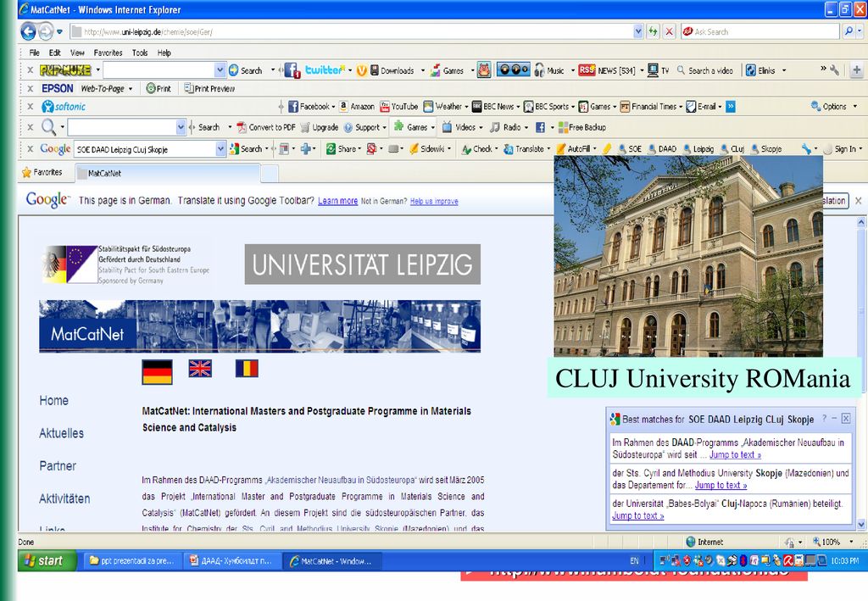
Task: Click the Stop loading red X icon
Action: 669,31
